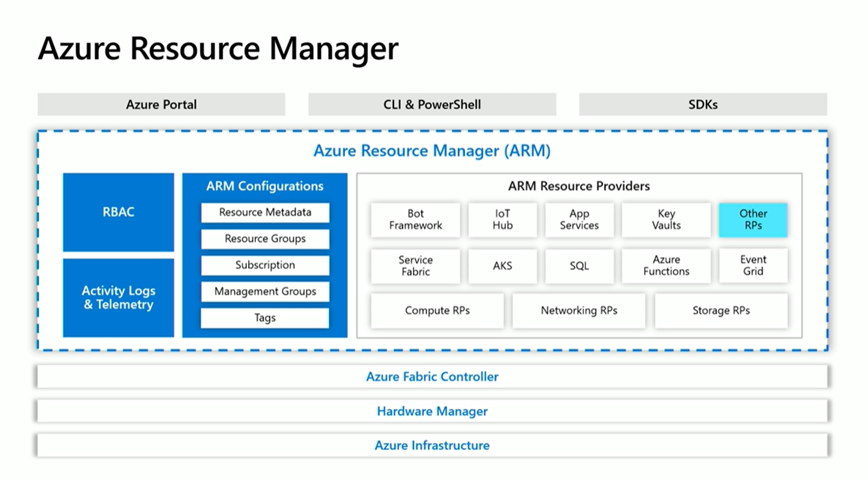Click the Key Vaults provider box

[666, 220]
